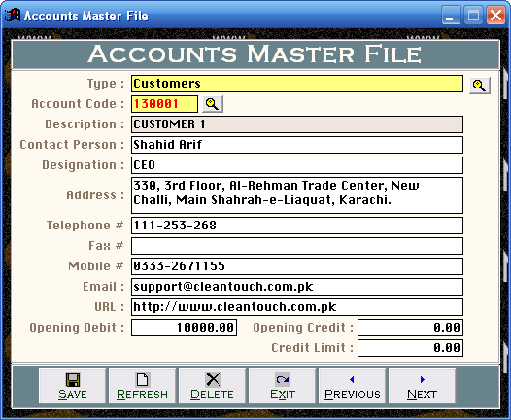This screenshot has width=511, height=420.
Task: Select the Type field showing Customers
Action: tap(297, 84)
